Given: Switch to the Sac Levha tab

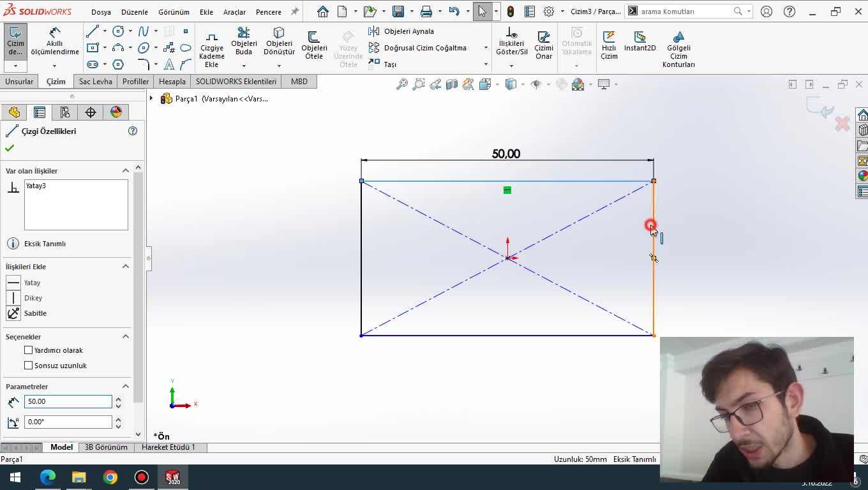Looking at the screenshot, I should (96, 82).
